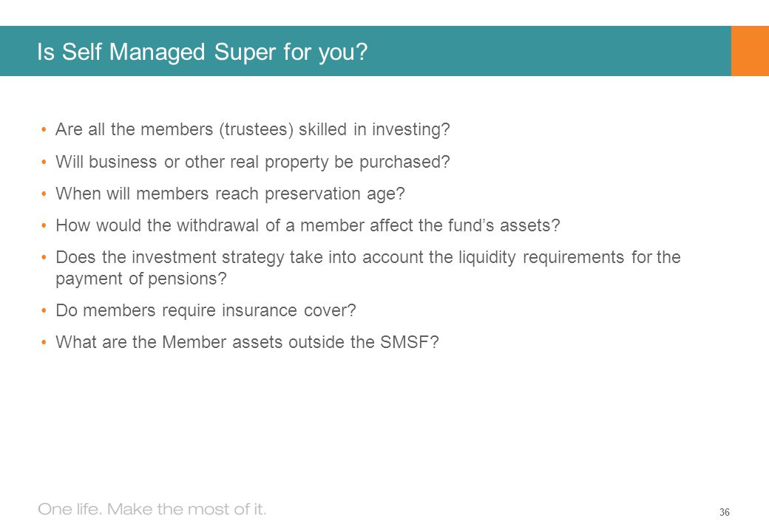
Task: Click the orange bullet before 'Will business'
Action: click(x=44, y=162)
